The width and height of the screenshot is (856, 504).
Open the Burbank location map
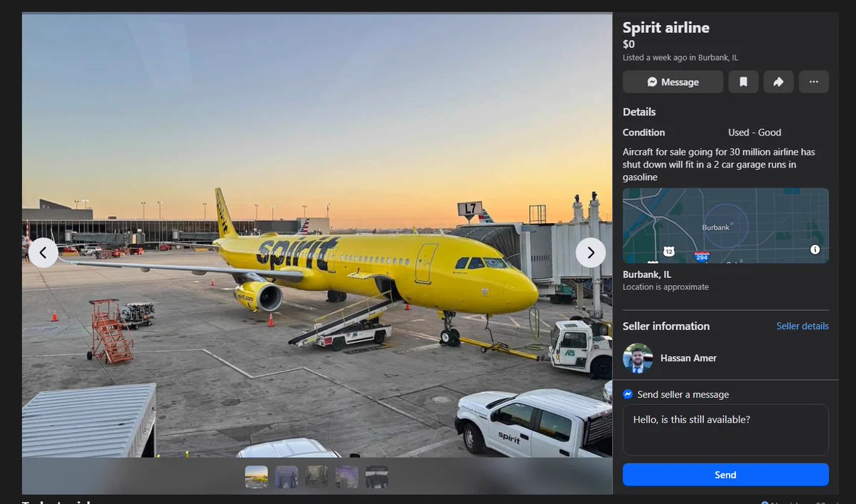click(725, 226)
